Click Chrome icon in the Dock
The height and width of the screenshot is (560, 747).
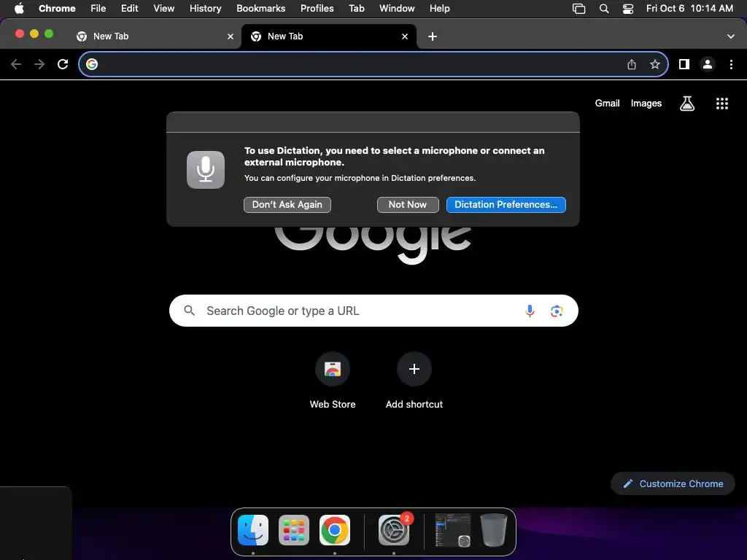(335, 530)
